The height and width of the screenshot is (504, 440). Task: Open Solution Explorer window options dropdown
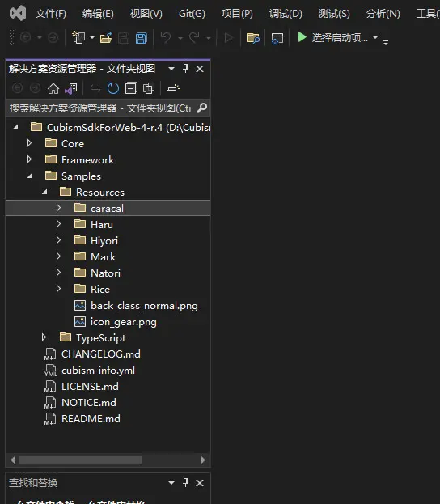click(x=171, y=69)
